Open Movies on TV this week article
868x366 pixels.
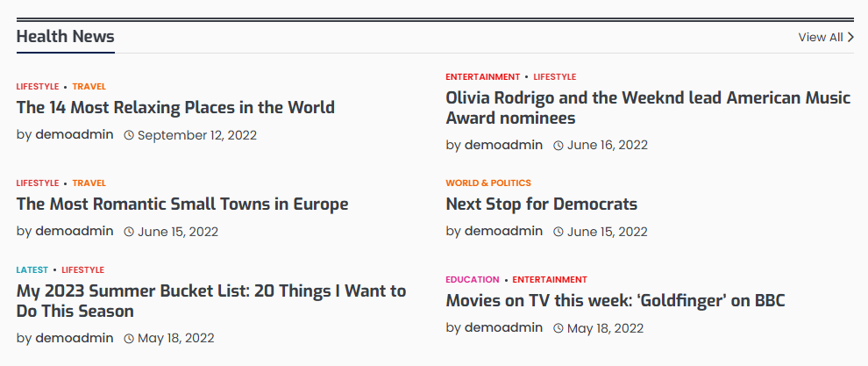click(615, 301)
